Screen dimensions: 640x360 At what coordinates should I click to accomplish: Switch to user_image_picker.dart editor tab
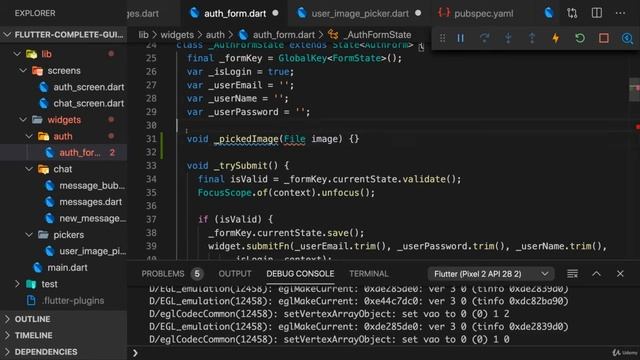click(x=359, y=13)
